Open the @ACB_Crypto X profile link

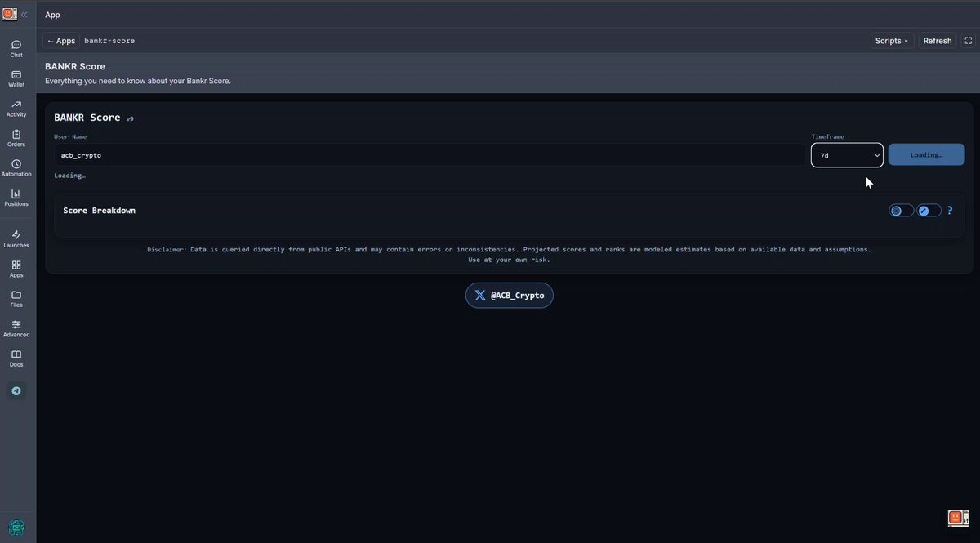click(510, 296)
